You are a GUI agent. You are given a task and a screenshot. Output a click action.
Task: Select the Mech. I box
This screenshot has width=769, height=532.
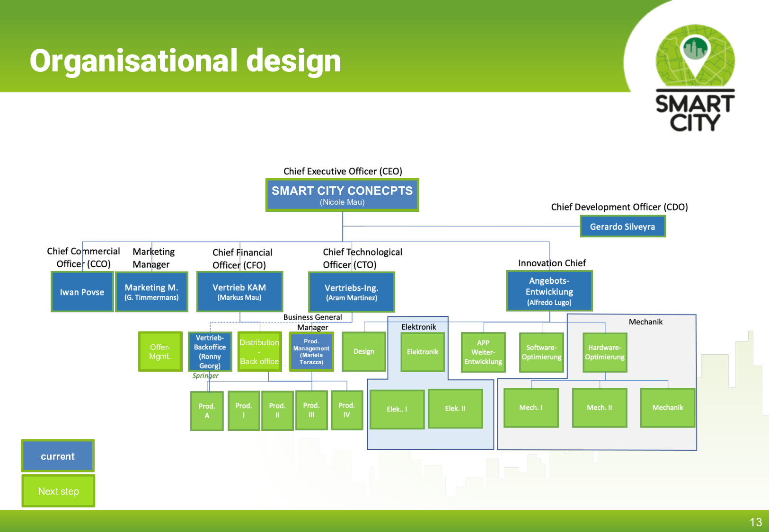[530, 408]
